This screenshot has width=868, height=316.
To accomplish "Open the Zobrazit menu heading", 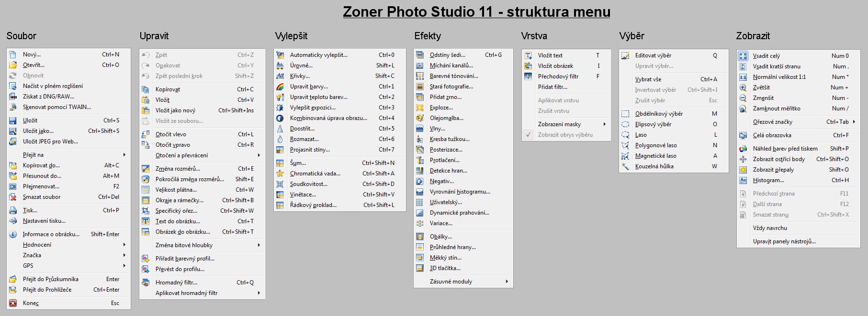I will (x=753, y=36).
